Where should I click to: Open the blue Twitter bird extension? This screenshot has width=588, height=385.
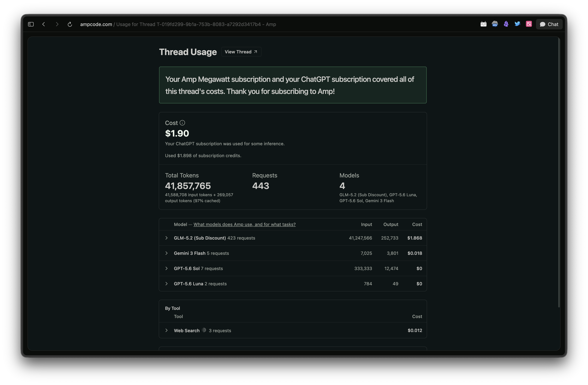tap(517, 24)
